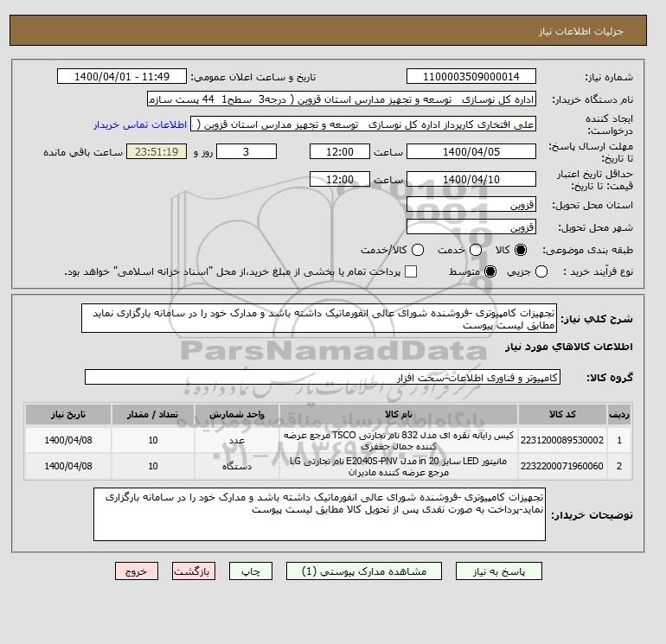Click the unit cell عدد
The height and width of the screenshot is (644, 666).
[237, 441]
